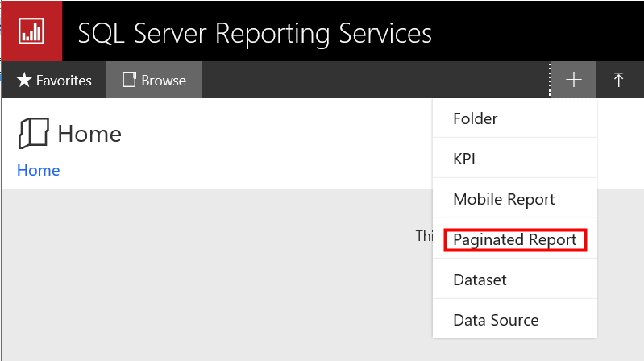Viewport: 644px width, 361px height.
Task: Select Mobile Report menu entry
Action: [515, 198]
